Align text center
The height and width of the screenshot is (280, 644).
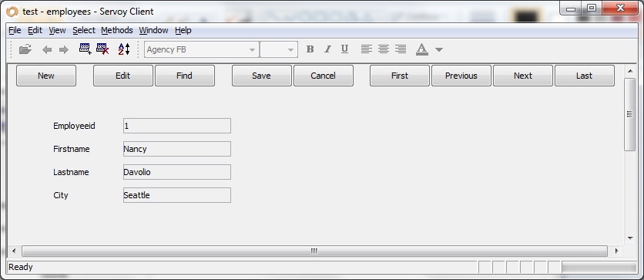click(384, 49)
